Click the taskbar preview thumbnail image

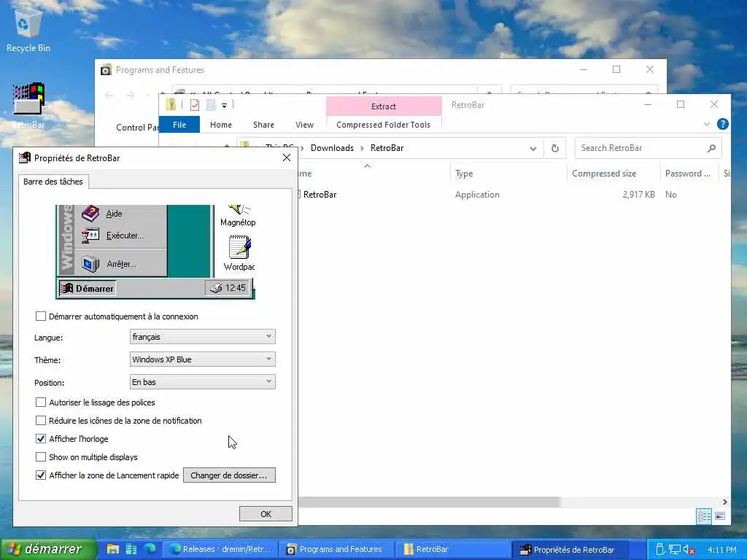coord(155,252)
